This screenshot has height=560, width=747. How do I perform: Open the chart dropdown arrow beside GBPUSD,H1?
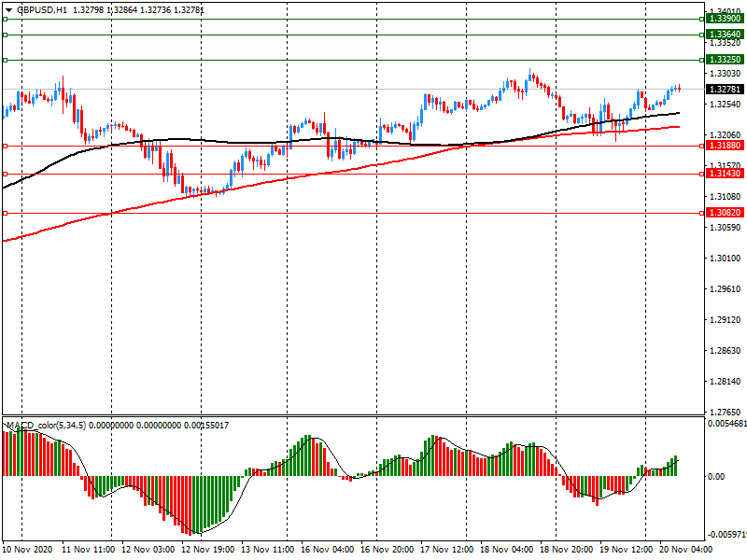(8, 9)
